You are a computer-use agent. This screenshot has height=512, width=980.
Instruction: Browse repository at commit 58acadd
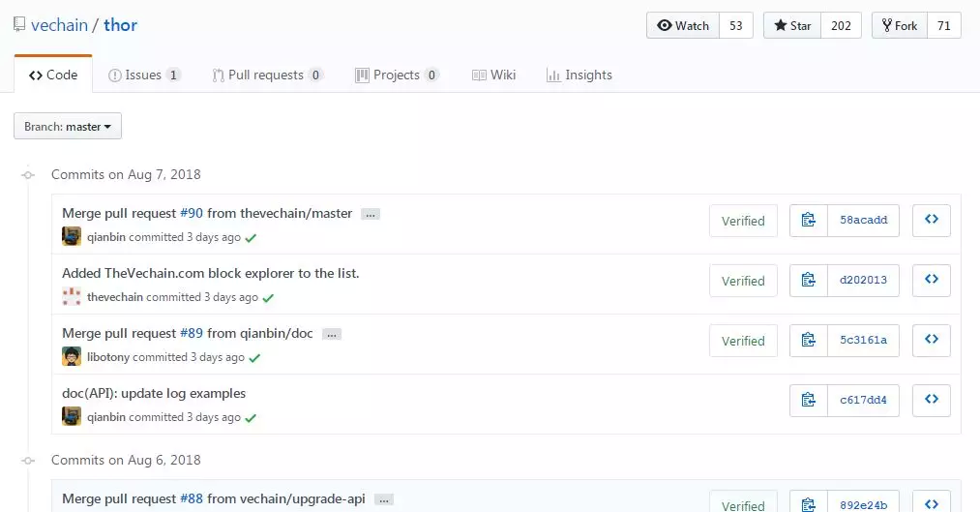[x=932, y=220]
